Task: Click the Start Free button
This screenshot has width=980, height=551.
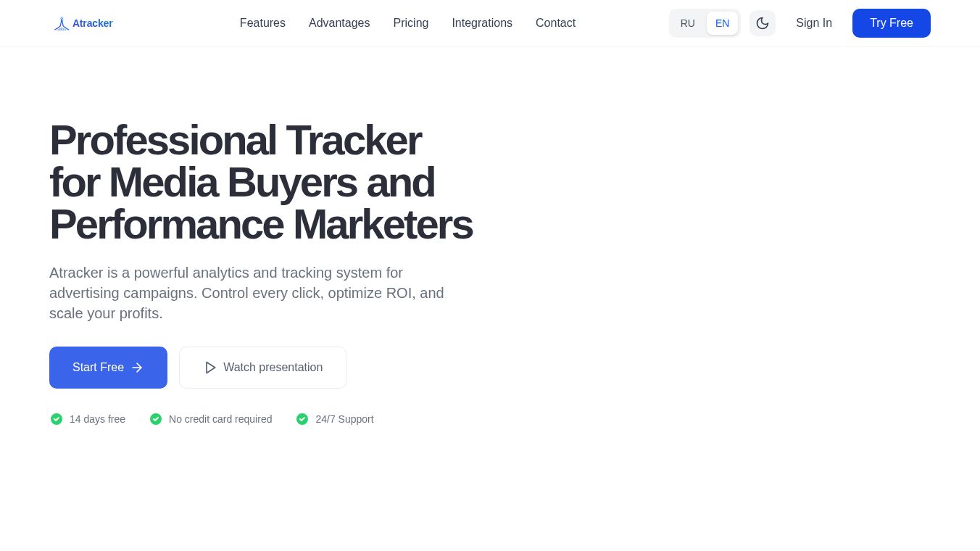Action: [108, 368]
